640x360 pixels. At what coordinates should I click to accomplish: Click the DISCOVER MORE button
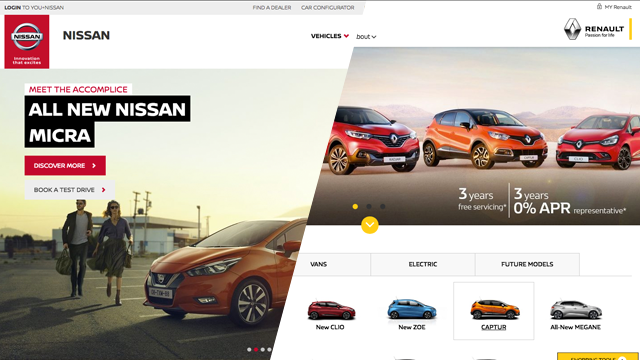pos(65,165)
